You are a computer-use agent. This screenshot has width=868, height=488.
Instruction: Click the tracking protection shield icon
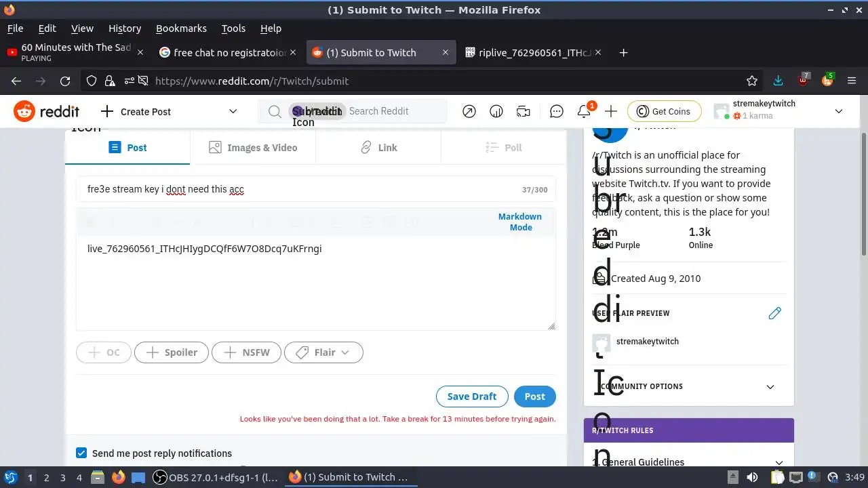(x=92, y=81)
